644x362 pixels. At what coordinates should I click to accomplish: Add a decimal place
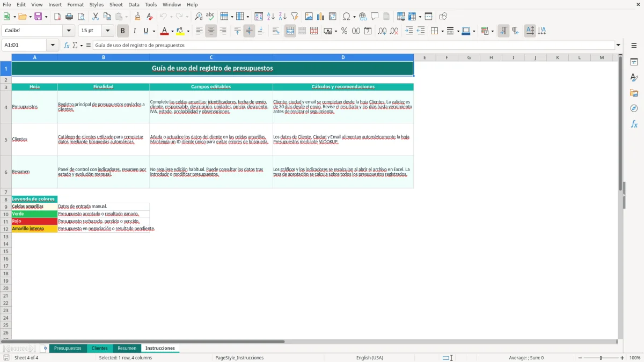pyautogui.click(x=383, y=31)
